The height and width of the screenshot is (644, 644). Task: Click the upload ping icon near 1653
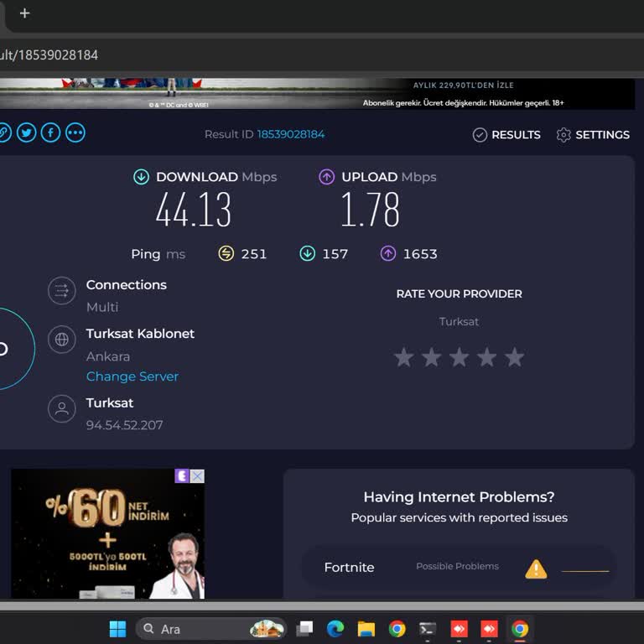[388, 253]
